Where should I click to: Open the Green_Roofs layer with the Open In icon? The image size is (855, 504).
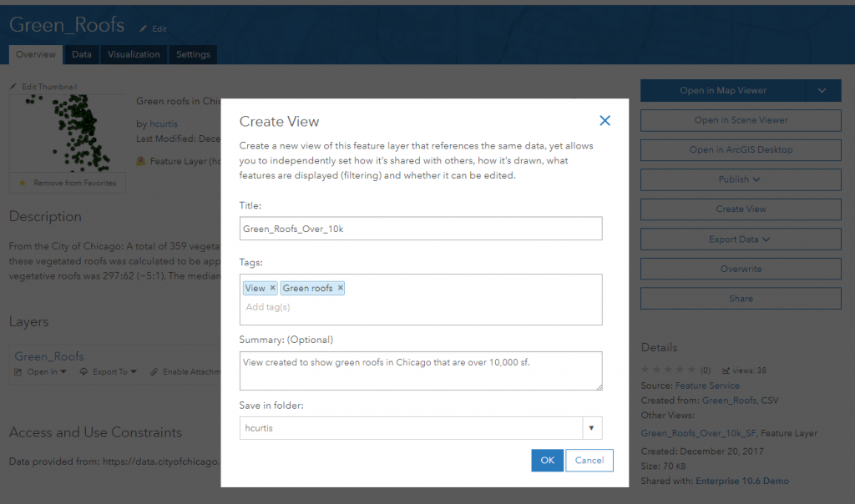pos(18,371)
